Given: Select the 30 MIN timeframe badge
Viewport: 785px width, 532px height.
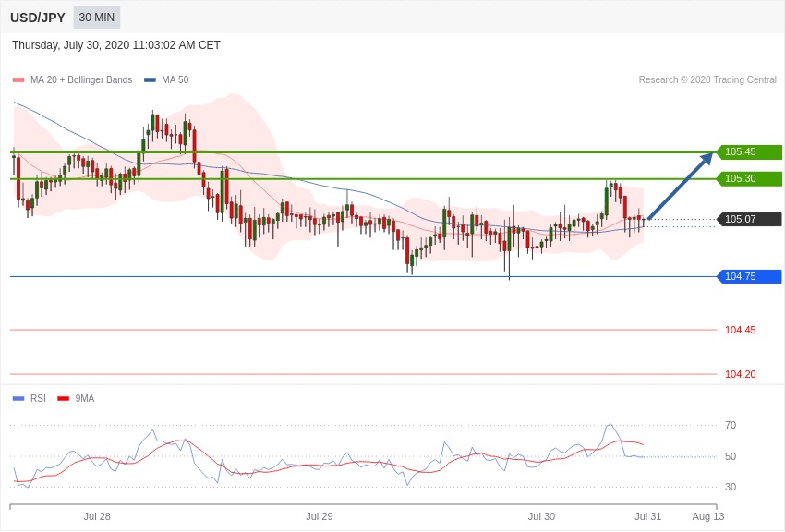Looking at the screenshot, I should tap(97, 18).
